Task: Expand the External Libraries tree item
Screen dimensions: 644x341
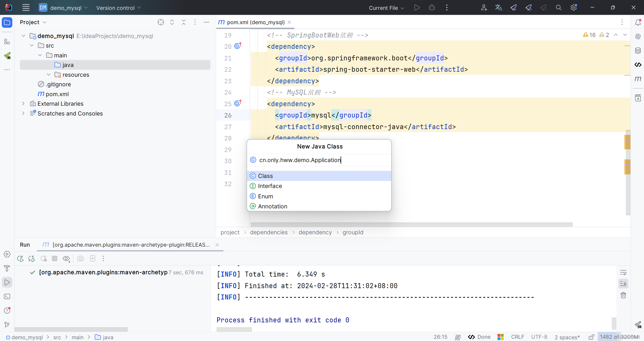Action: 23,104
